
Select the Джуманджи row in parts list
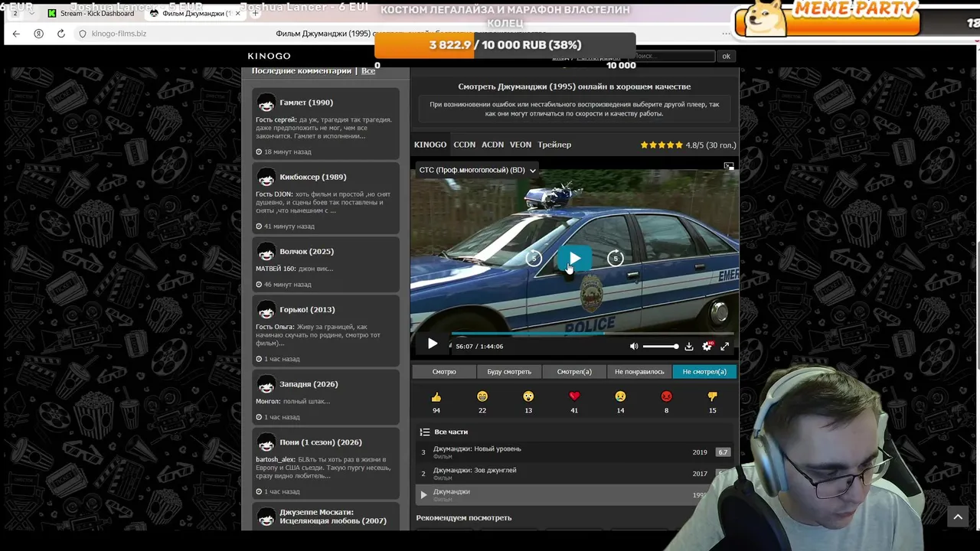pyautogui.click(x=574, y=494)
